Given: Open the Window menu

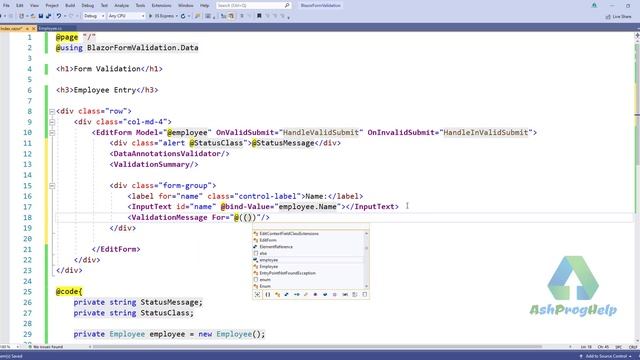Looking at the screenshot, I should pyautogui.click(x=186, y=6).
